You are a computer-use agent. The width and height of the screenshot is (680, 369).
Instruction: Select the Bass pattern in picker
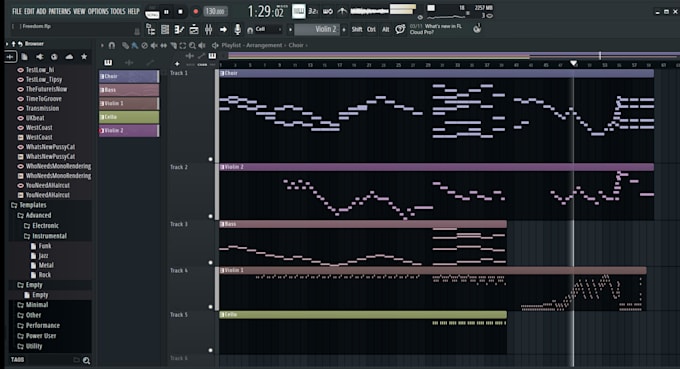click(x=129, y=90)
